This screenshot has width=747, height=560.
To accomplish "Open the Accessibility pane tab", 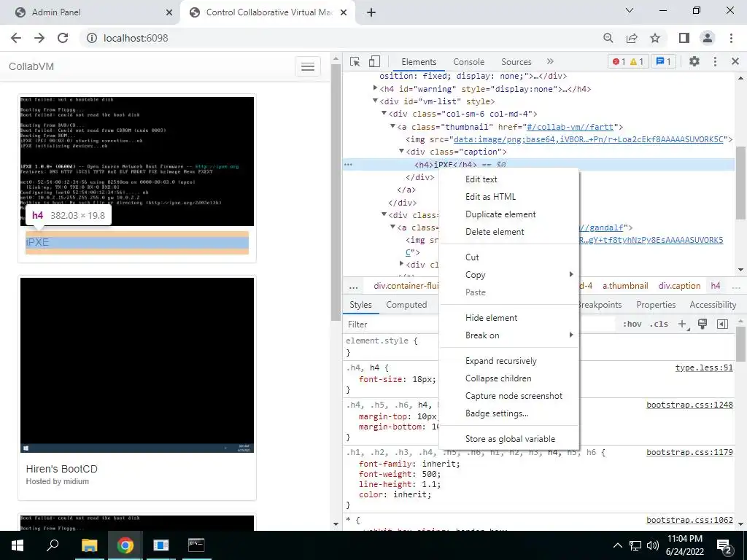I will point(713,305).
